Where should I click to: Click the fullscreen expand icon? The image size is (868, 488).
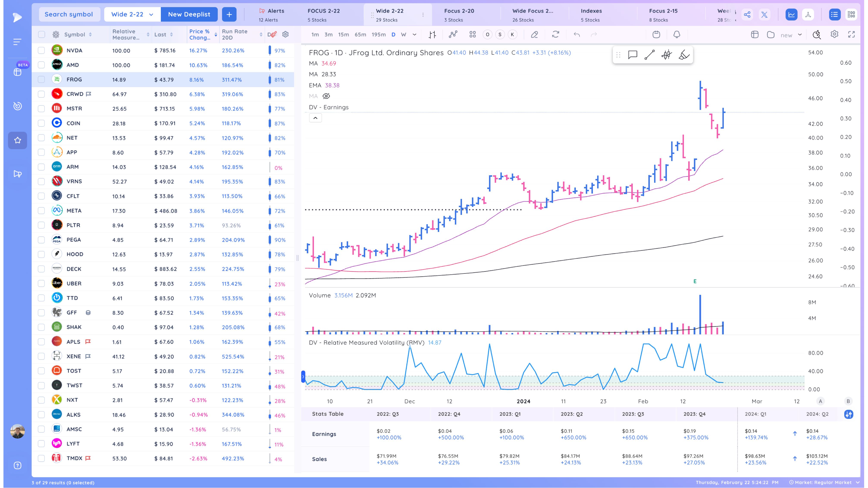[851, 34]
